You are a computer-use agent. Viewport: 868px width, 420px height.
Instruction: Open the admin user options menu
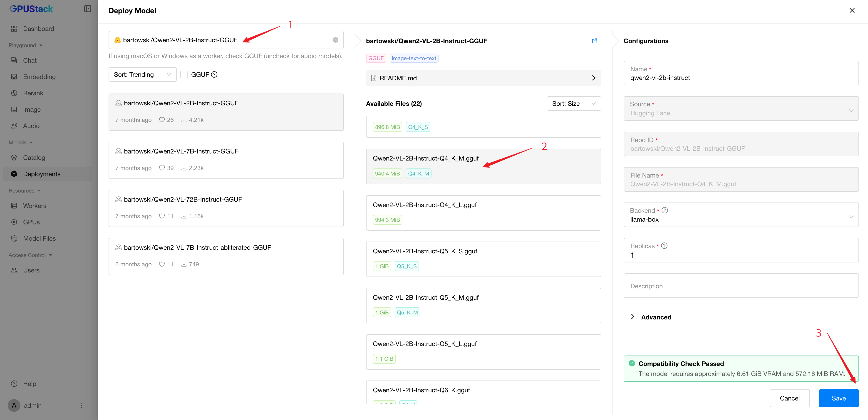pyautogui.click(x=81, y=405)
